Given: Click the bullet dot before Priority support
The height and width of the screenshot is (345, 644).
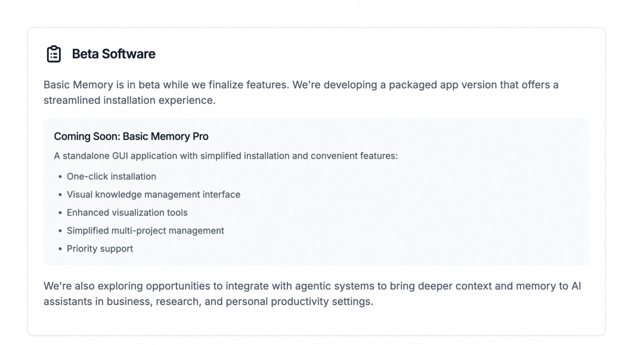Looking at the screenshot, I should [60, 249].
